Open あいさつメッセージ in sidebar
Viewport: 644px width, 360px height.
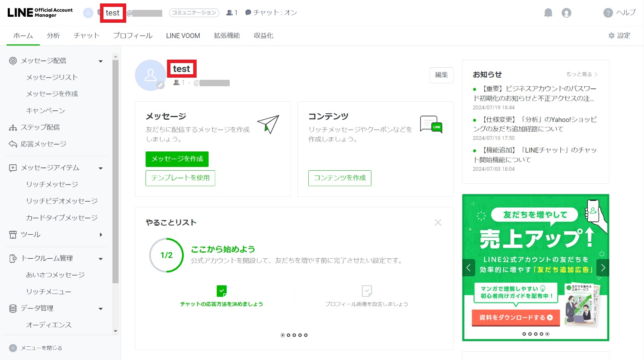coord(55,275)
